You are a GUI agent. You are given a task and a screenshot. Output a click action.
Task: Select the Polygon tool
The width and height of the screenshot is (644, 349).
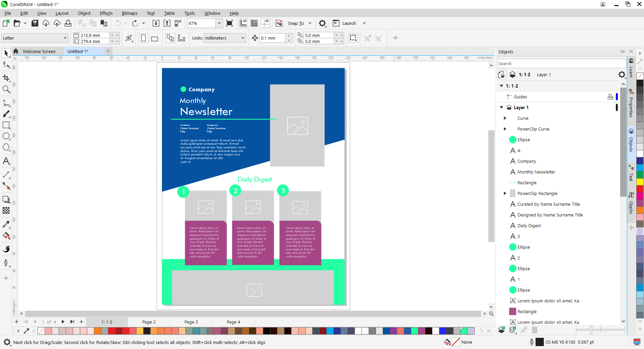click(x=6, y=147)
